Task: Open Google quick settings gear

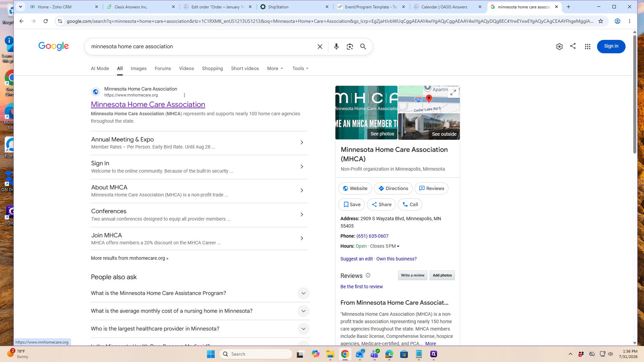Action: point(559,47)
